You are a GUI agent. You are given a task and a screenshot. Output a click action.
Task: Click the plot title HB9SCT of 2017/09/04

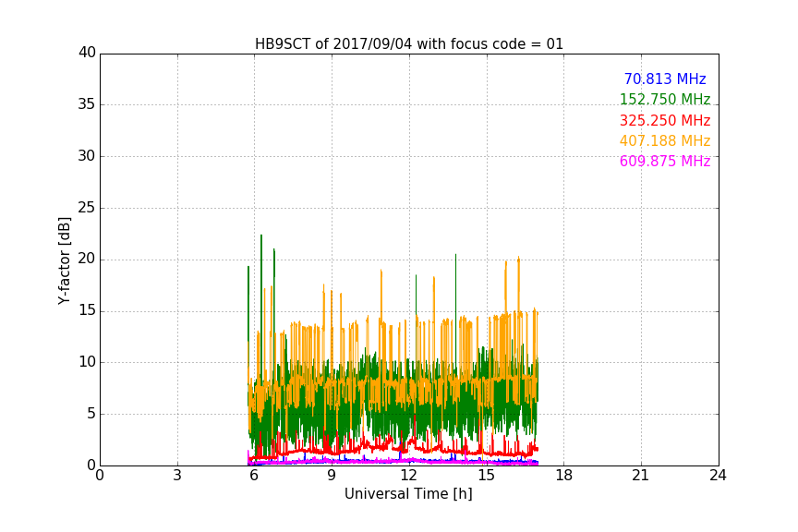point(409,44)
